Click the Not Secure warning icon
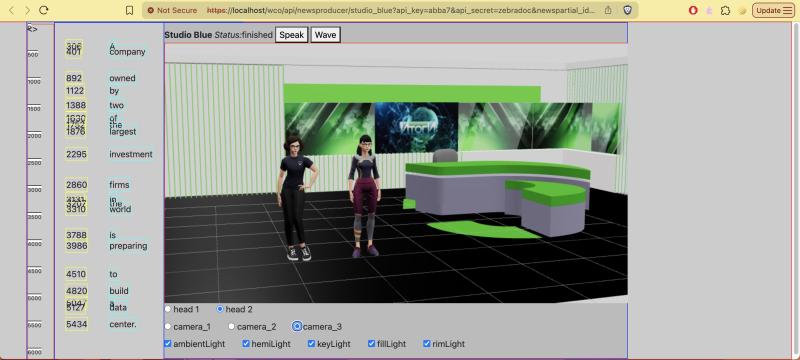Image resolution: width=800 pixels, height=360 pixels. pyautogui.click(x=150, y=10)
